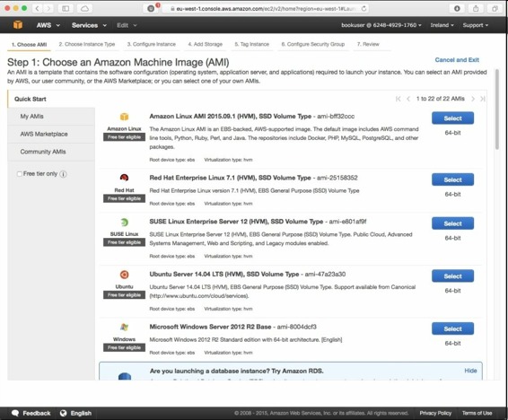Go to previous page of AMIs
This screenshot has width=508, height=420.
pyautogui.click(x=408, y=99)
